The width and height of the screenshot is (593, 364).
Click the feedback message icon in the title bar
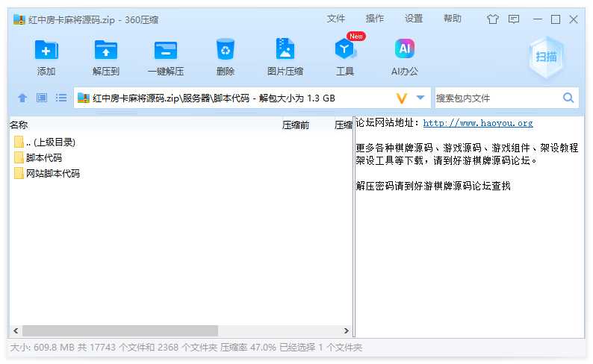pyautogui.click(x=514, y=19)
